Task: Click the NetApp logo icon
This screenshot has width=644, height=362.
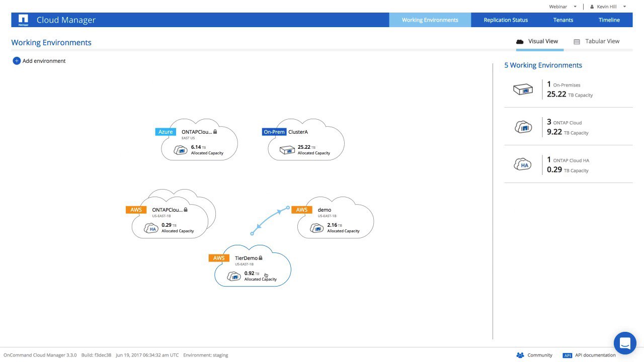Action: coord(23,20)
